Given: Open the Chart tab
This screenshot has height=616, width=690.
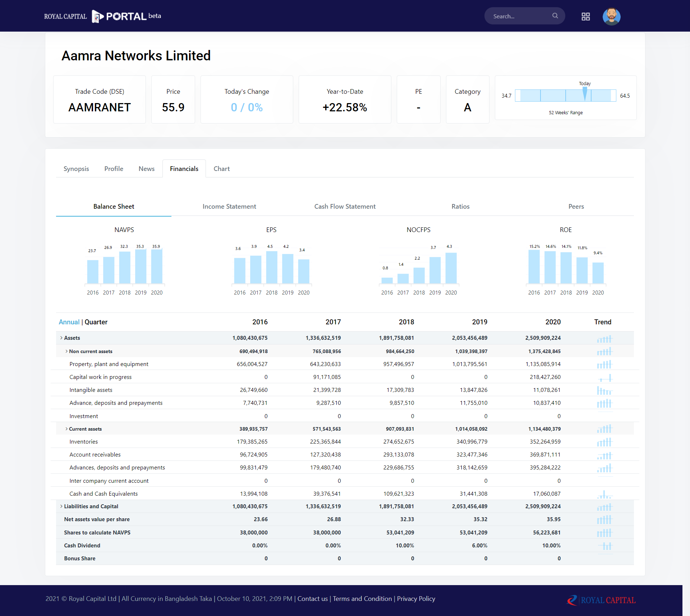Looking at the screenshot, I should (x=221, y=169).
